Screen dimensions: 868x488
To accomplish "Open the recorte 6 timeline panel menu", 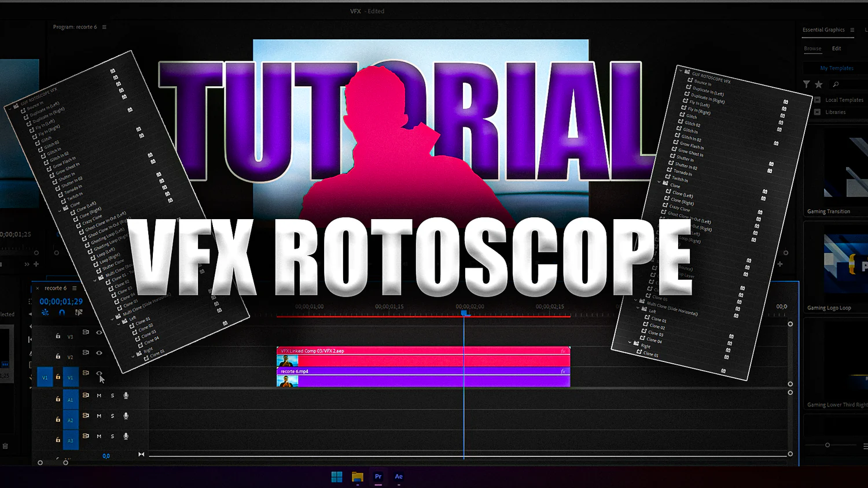I will click(74, 288).
